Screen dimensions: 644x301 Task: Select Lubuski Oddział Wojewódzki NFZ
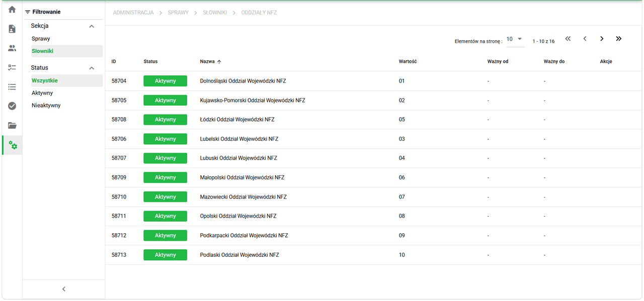238,158
